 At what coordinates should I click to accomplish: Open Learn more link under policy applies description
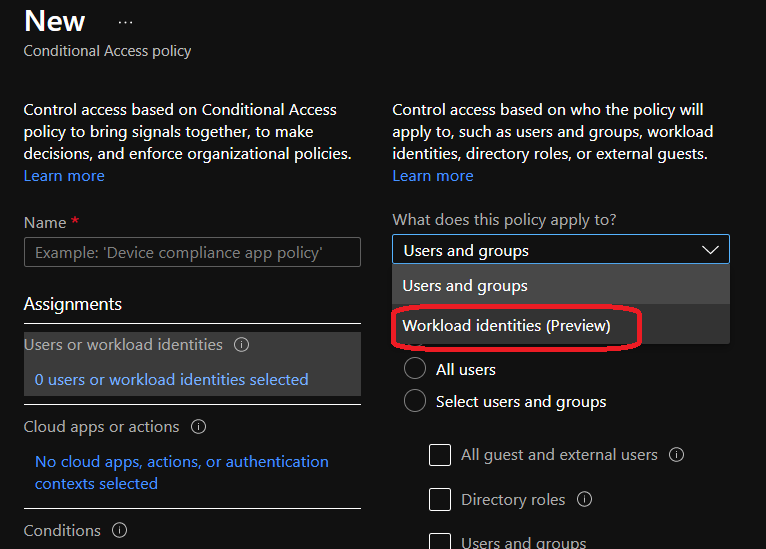click(433, 176)
